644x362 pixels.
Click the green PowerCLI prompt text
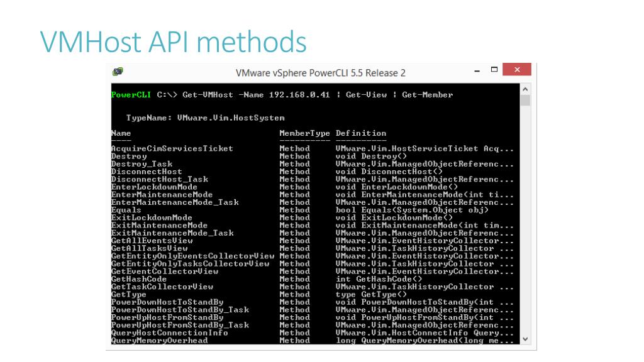pyautogui.click(x=131, y=95)
